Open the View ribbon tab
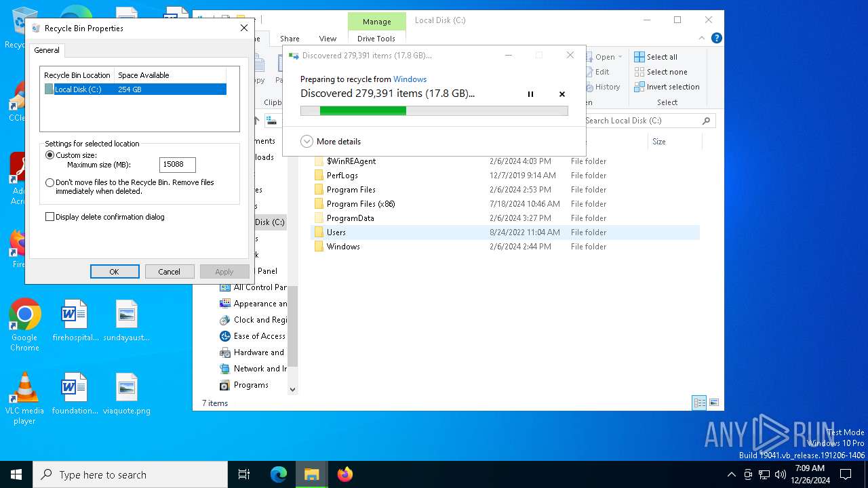The width and height of the screenshot is (868, 488). [x=328, y=39]
